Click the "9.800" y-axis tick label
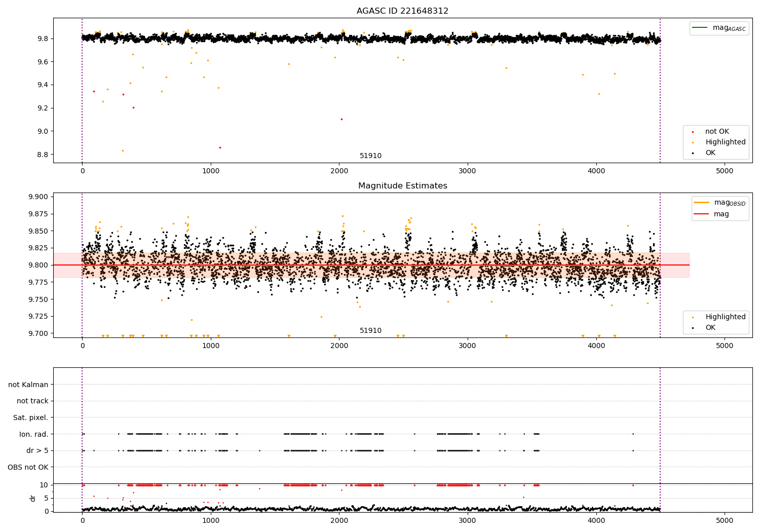 [38, 265]
